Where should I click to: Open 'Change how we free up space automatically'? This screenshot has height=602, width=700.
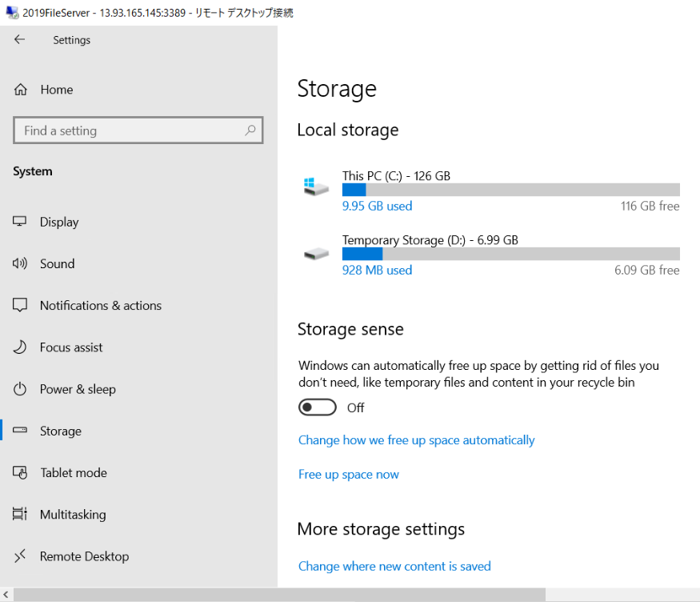coord(416,440)
